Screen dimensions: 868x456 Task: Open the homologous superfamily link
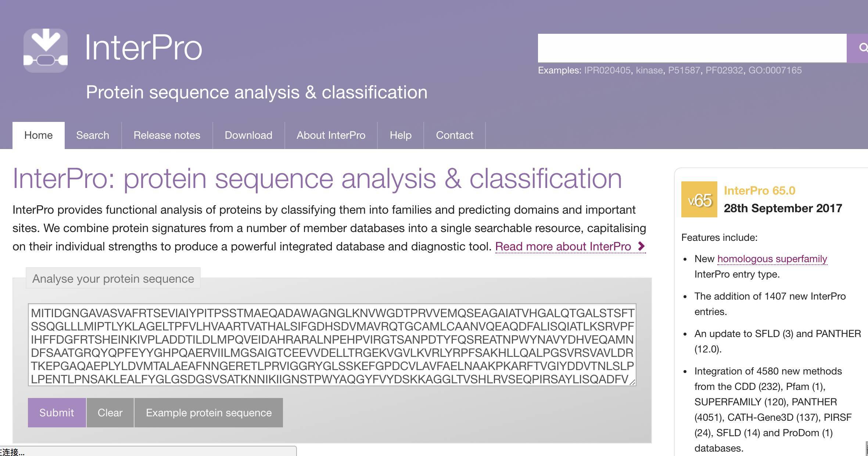point(772,259)
